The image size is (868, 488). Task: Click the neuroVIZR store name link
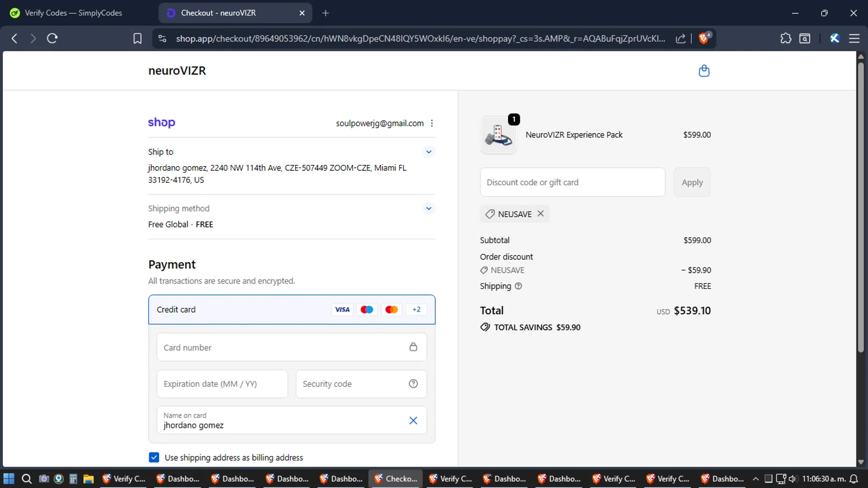pyautogui.click(x=177, y=71)
